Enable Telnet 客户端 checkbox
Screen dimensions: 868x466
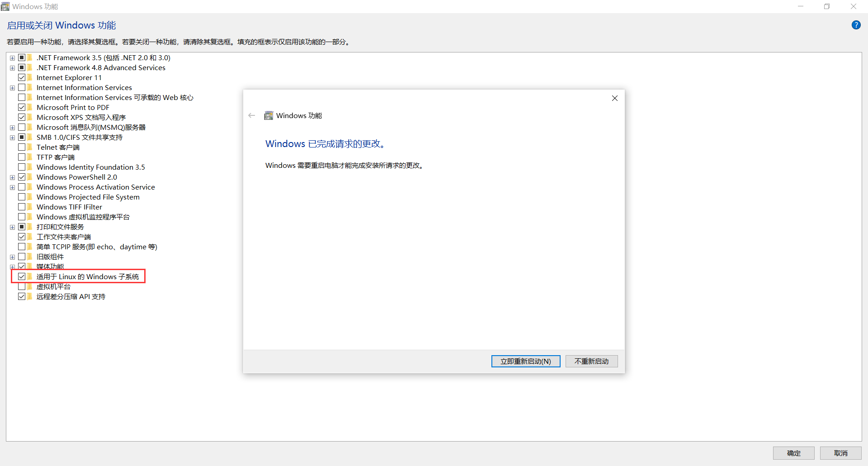(22, 147)
